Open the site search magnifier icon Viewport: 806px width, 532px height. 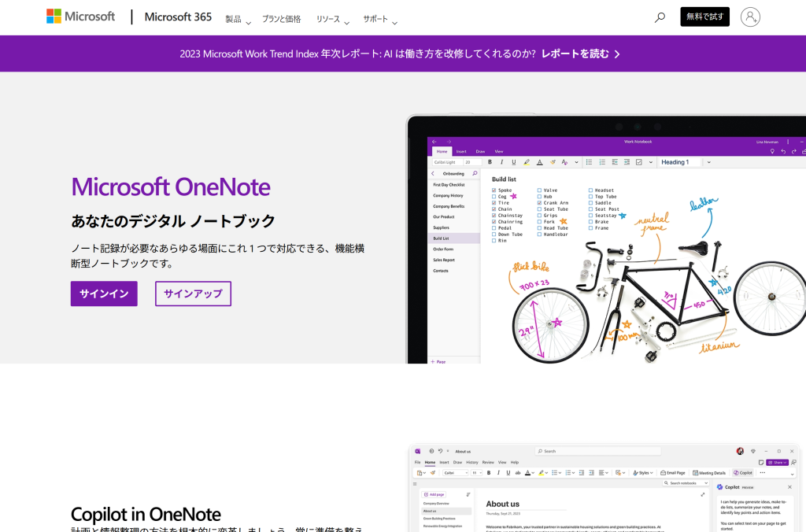(660, 17)
